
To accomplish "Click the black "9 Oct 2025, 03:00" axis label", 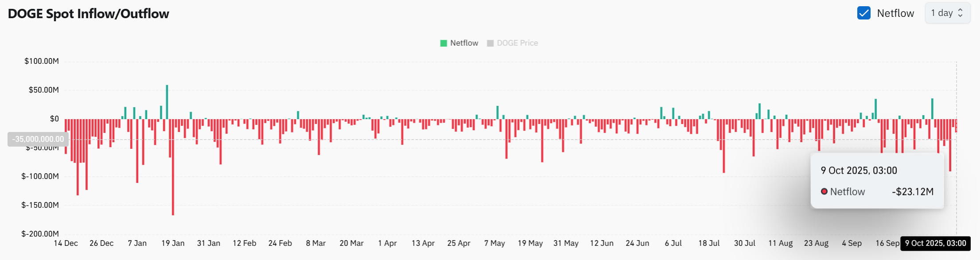I will (x=935, y=243).
